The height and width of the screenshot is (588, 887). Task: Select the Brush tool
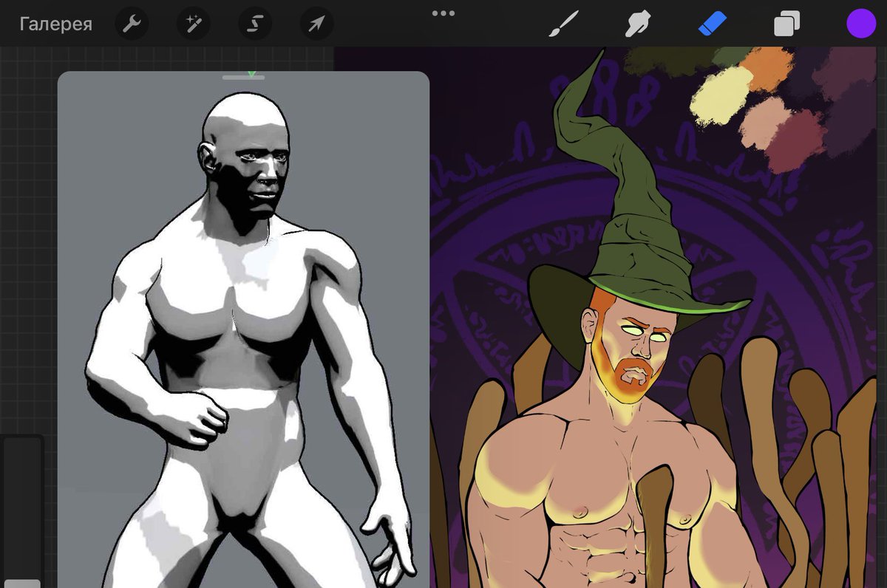coord(564,24)
